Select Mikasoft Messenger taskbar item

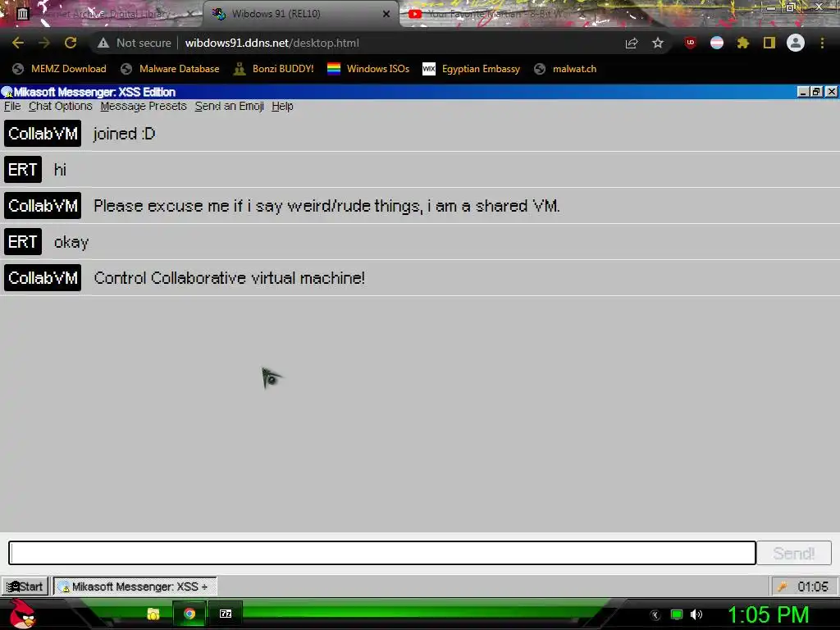[x=135, y=587]
